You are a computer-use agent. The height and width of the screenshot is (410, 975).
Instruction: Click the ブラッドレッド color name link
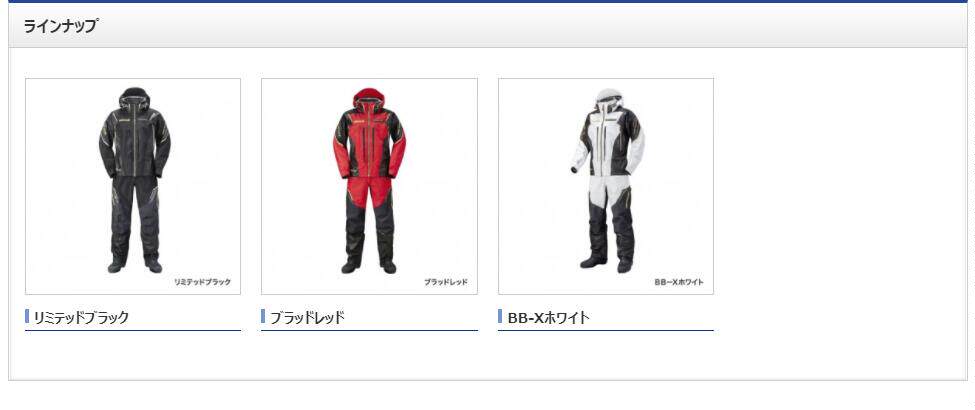pos(307,317)
